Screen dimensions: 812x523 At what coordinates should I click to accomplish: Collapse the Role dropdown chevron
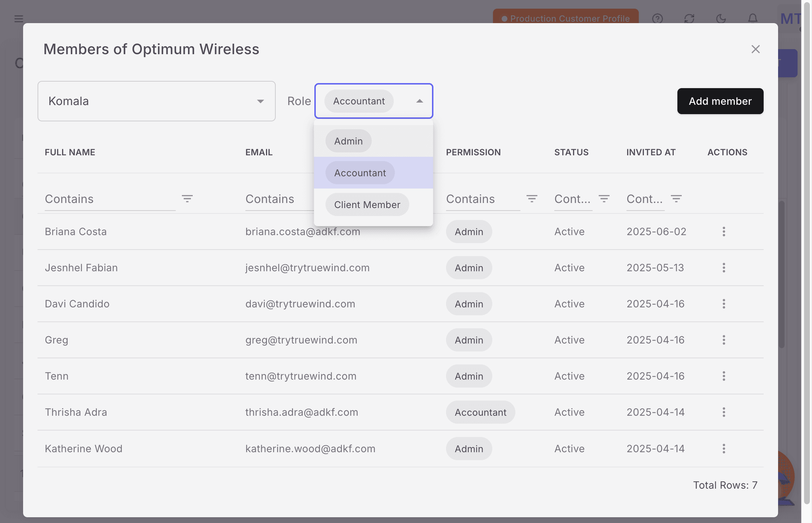[x=419, y=101]
